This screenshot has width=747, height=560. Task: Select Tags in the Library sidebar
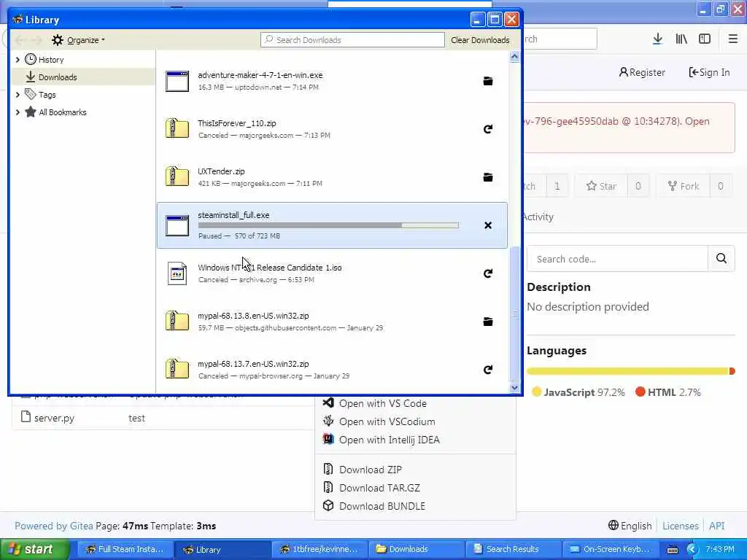coord(47,95)
